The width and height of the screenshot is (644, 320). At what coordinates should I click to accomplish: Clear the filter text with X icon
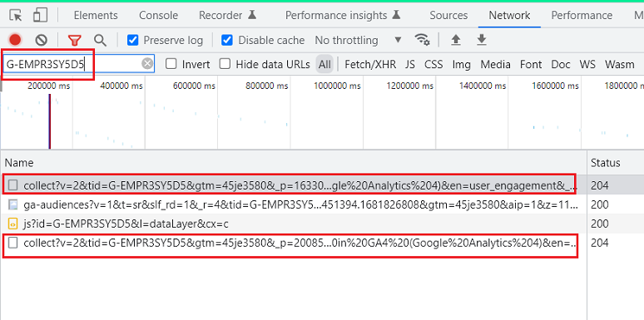point(147,64)
